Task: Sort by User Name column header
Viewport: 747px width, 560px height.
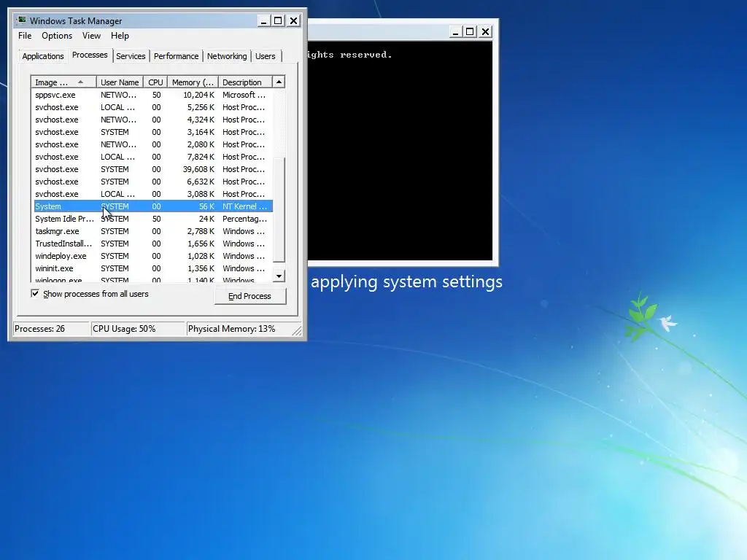Action: 120,82
